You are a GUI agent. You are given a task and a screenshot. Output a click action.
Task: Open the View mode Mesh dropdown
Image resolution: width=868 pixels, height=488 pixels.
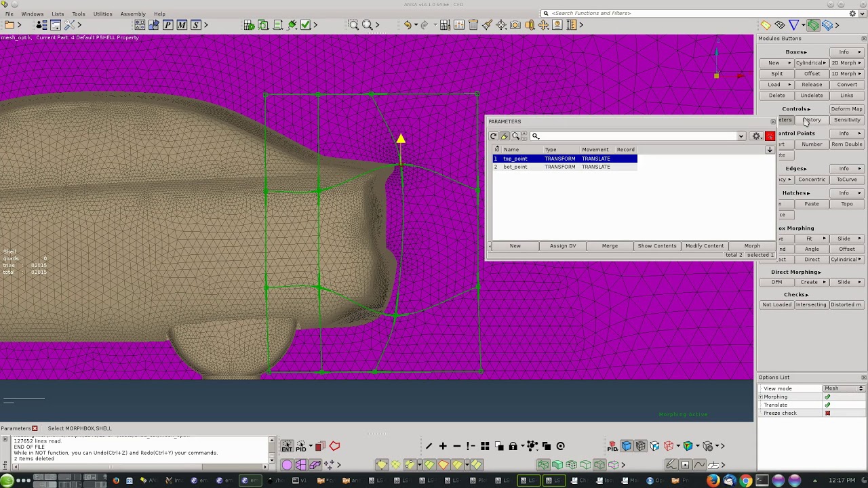click(843, 388)
